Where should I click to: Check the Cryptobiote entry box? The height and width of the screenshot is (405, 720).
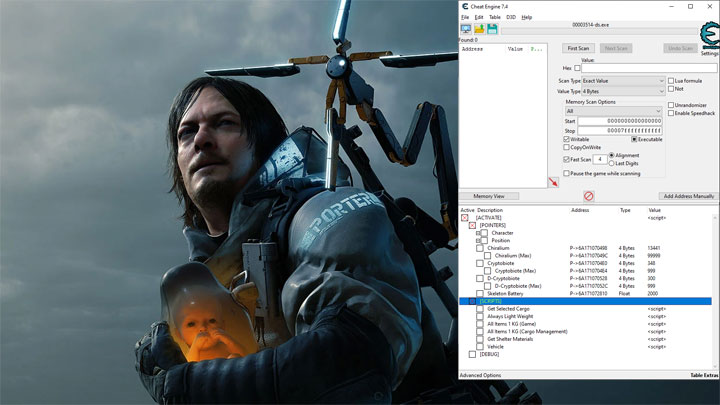point(480,263)
